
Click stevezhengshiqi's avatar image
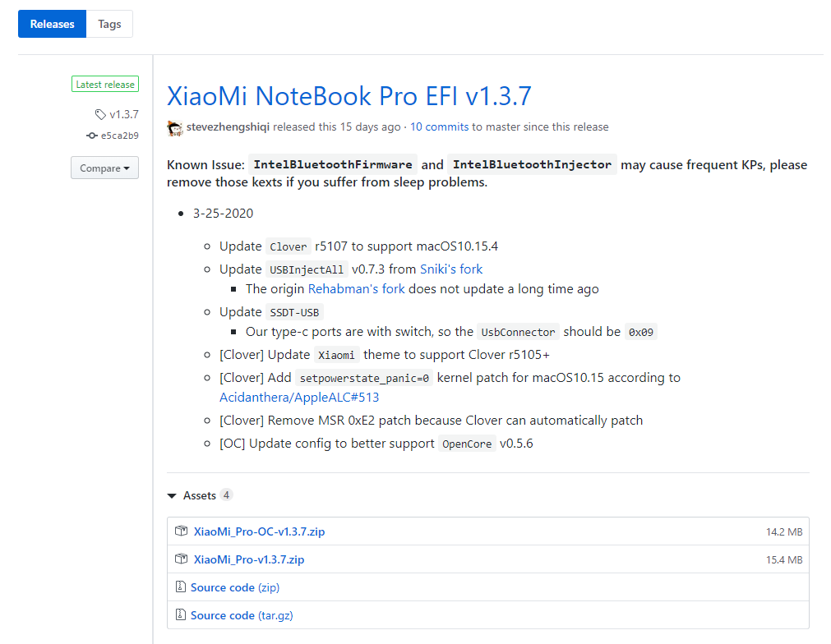coord(175,127)
